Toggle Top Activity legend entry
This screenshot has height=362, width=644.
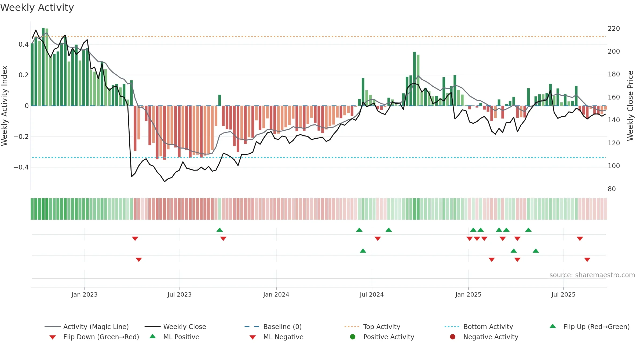point(372,327)
